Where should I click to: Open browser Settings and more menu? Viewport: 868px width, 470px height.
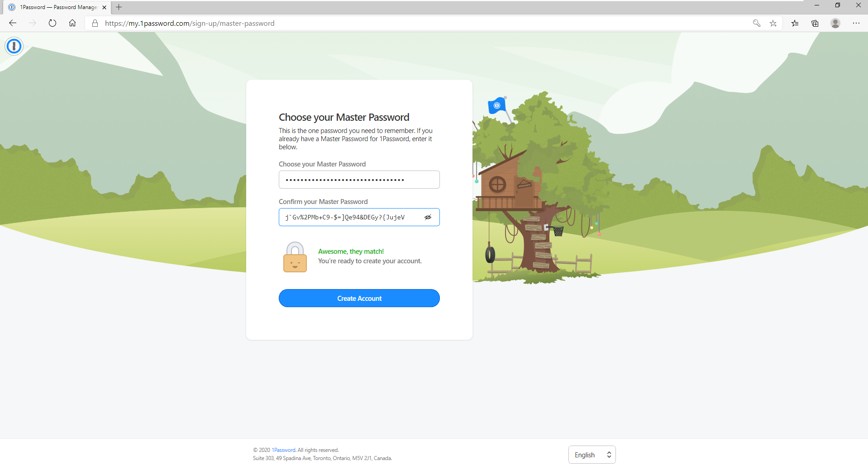tap(856, 23)
